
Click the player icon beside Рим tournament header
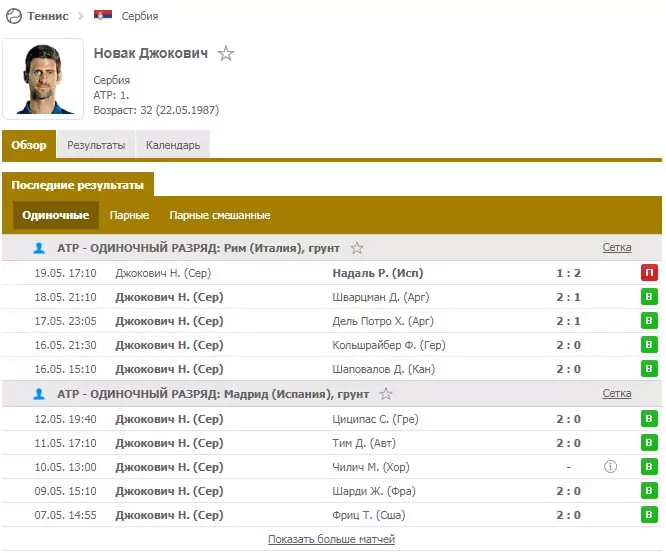pyautogui.click(x=39, y=248)
